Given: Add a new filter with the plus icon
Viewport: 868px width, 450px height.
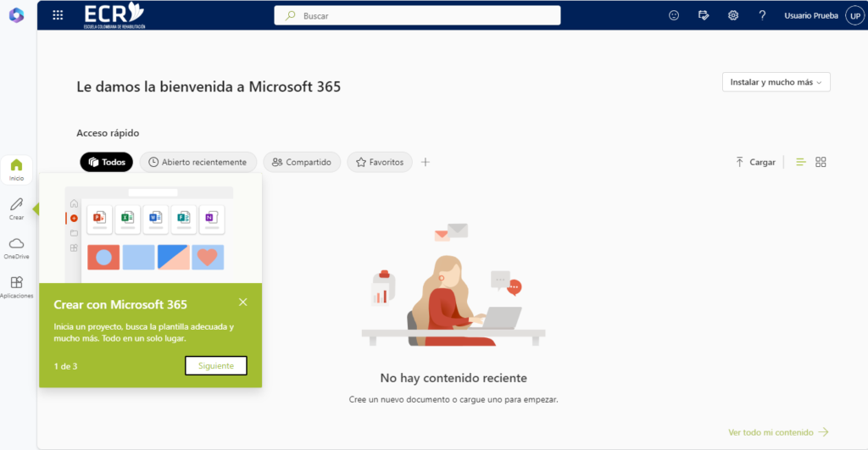Looking at the screenshot, I should [x=426, y=162].
